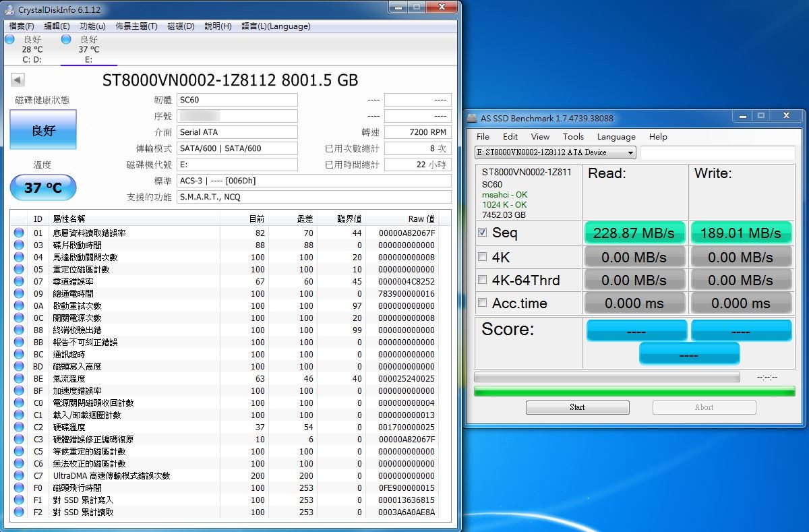Click the CrystalDiskInfo title bar app icon
The height and width of the screenshot is (532, 809).
pos(10,9)
